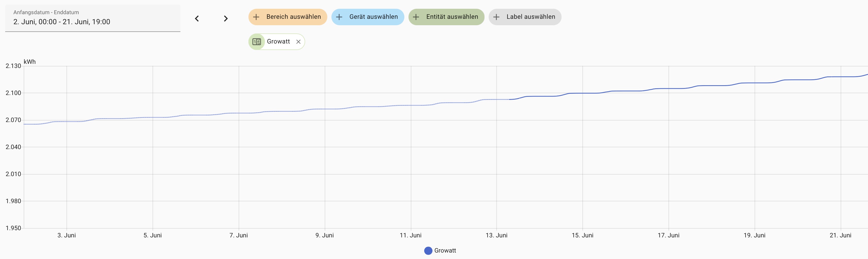Click the Growatt chip label
The width and height of the screenshot is (868, 259).
tap(278, 42)
